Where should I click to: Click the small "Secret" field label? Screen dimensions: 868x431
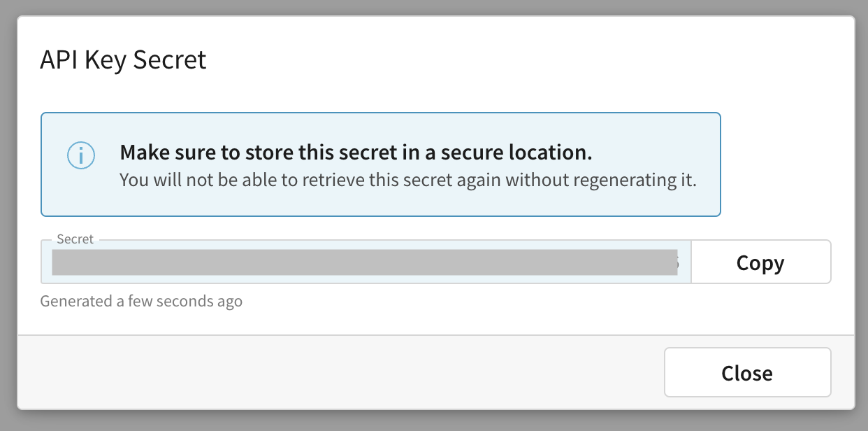(75, 239)
